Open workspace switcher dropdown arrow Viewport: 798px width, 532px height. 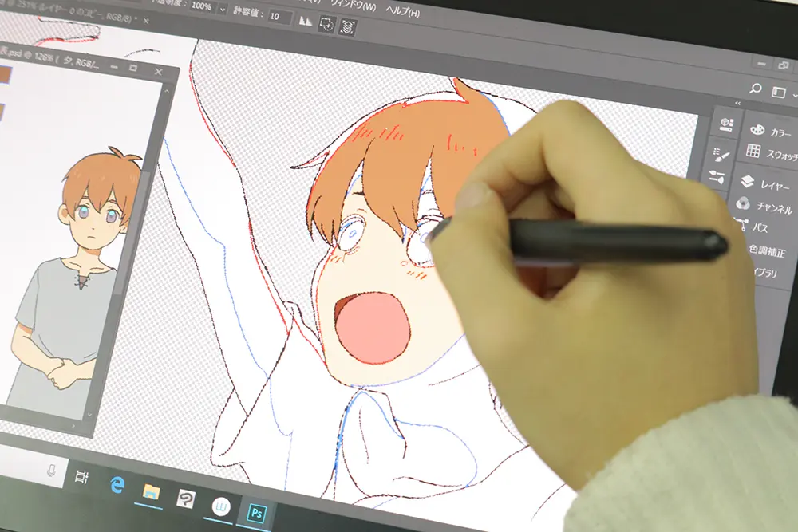coord(795,97)
